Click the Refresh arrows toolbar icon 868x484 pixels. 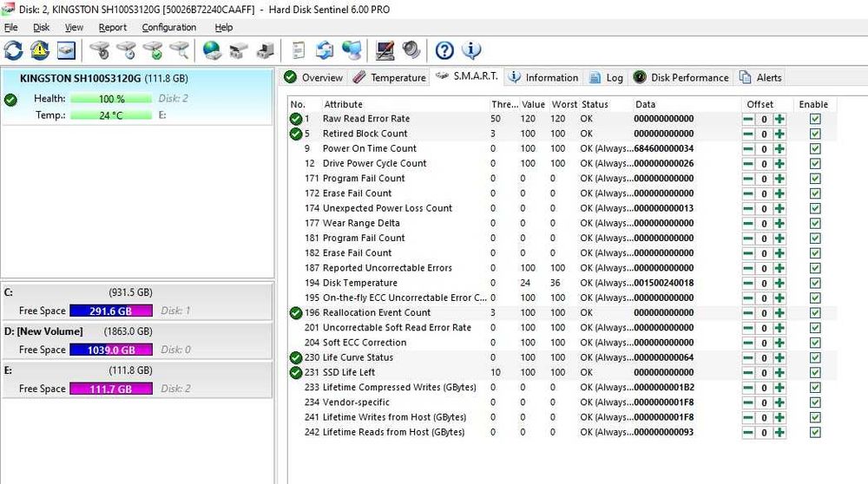click(x=13, y=50)
